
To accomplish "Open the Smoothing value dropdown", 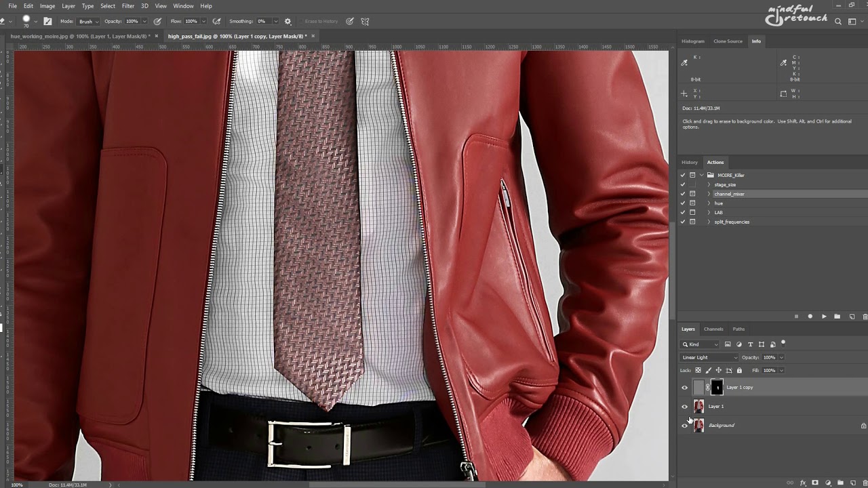I will pyautogui.click(x=275, y=21).
